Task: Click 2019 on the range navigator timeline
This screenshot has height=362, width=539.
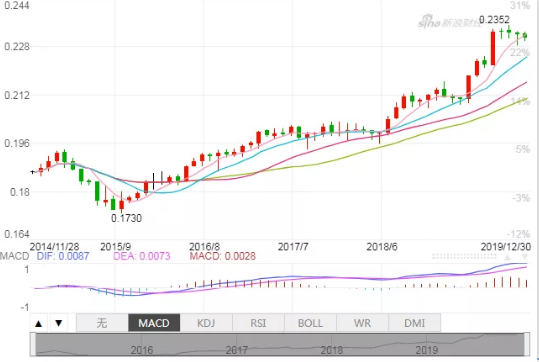Action: (427, 350)
